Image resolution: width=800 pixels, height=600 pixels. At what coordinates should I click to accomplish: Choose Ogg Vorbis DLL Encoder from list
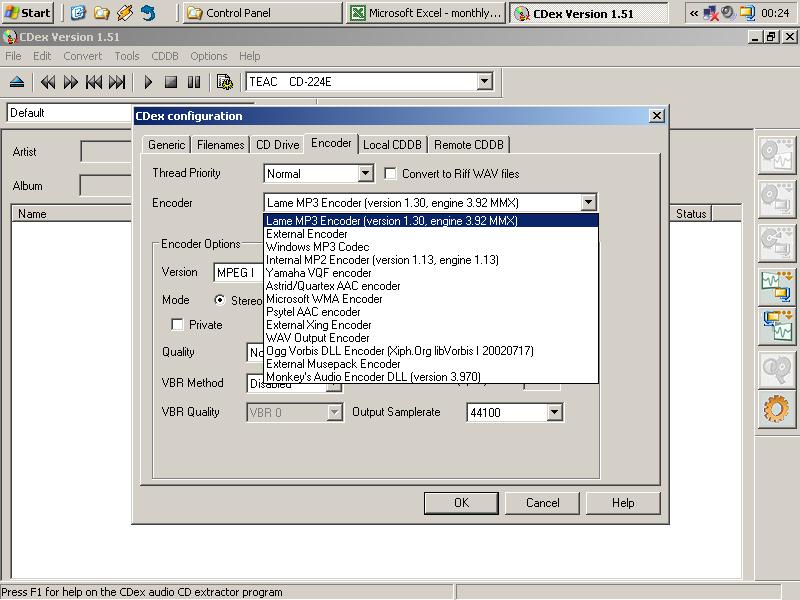click(399, 351)
